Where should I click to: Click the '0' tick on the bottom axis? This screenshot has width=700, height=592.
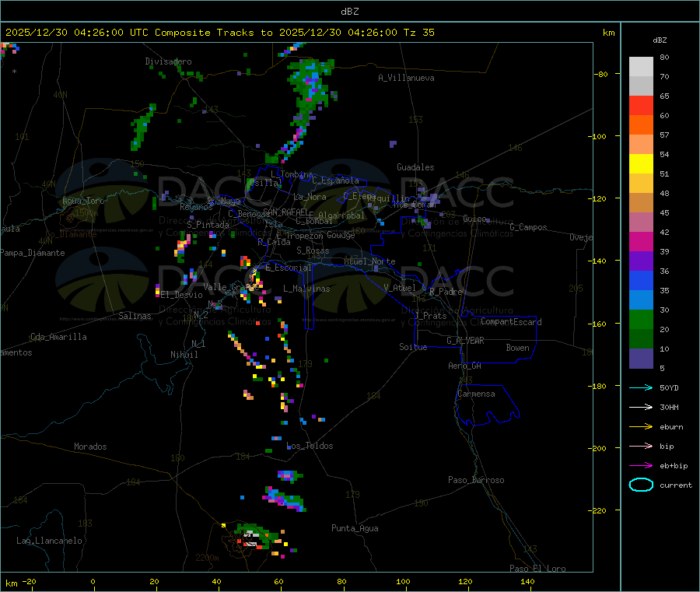point(93,581)
